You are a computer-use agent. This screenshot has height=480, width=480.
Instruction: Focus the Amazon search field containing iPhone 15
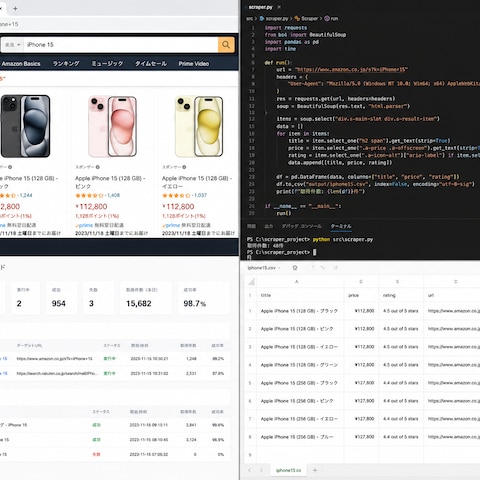[x=121, y=45]
